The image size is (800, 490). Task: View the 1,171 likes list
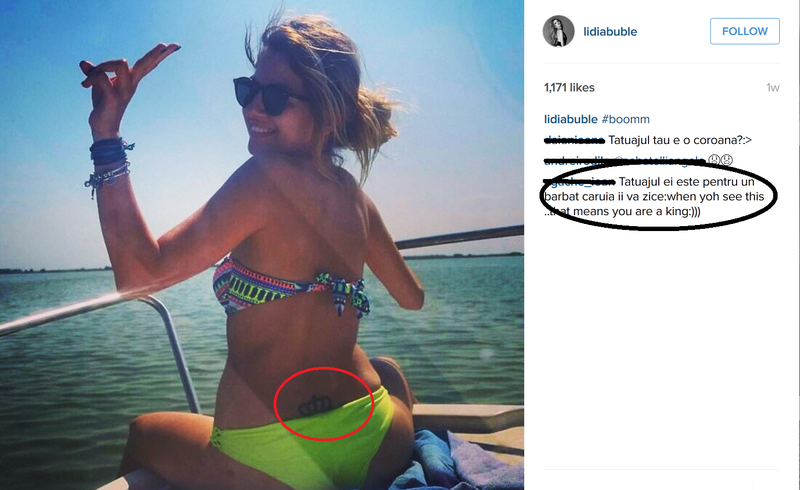[x=569, y=88]
